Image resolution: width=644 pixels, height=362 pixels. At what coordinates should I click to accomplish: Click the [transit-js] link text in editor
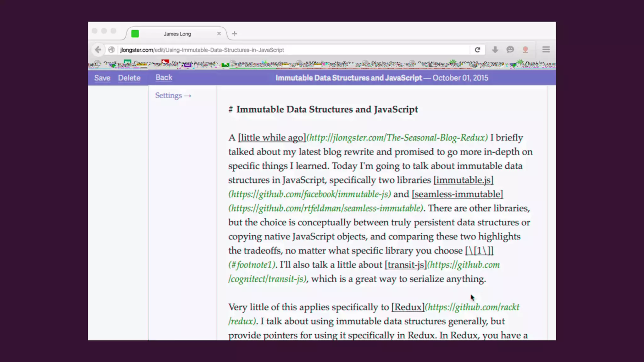pyautogui.click(x=406, y=265)
